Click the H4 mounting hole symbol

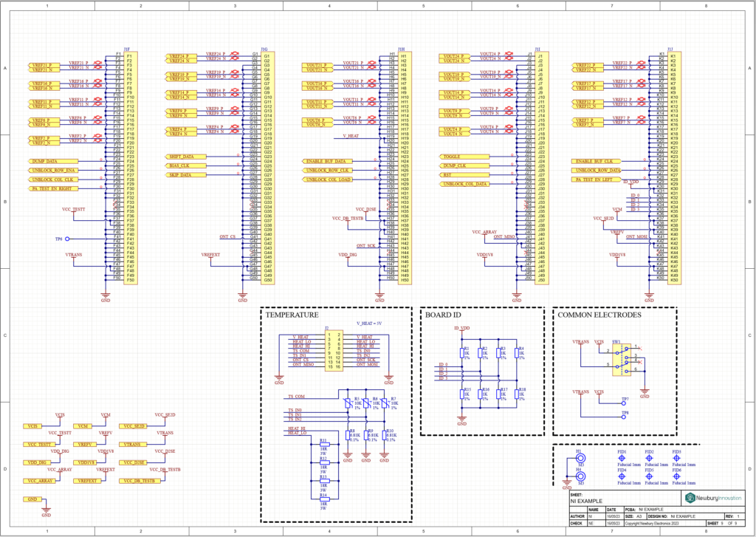[x=579, y=478]
